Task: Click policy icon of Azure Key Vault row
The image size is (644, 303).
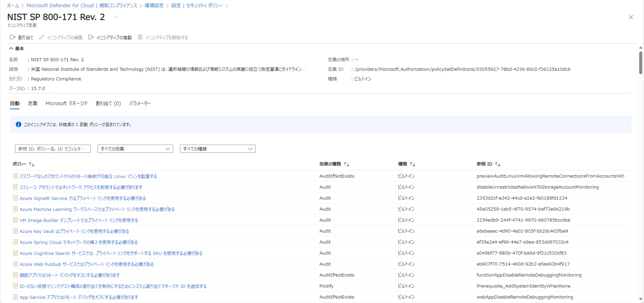Action: (x=15, y=231)
